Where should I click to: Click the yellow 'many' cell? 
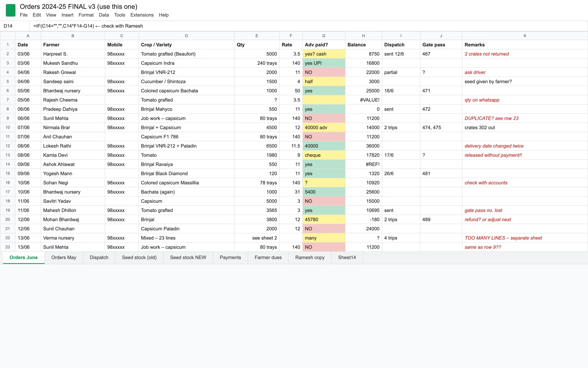click(x=324, y=238)
